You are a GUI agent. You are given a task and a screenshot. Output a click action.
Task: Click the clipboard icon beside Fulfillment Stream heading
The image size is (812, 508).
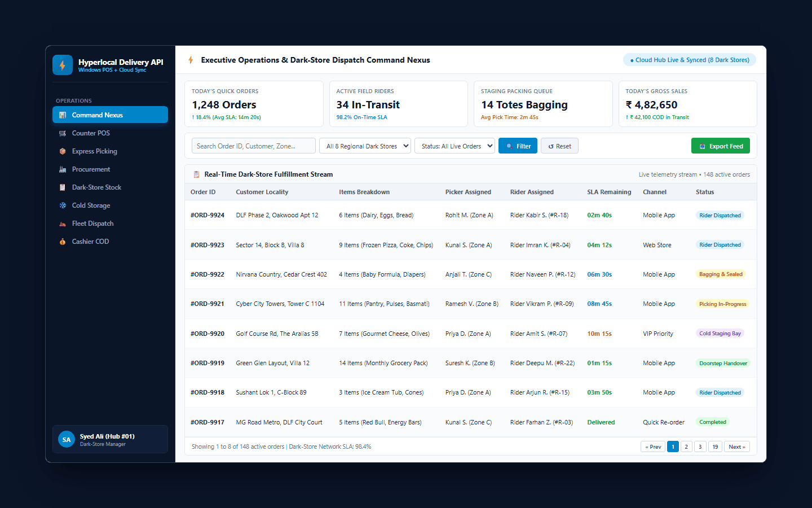coord(196,174)
